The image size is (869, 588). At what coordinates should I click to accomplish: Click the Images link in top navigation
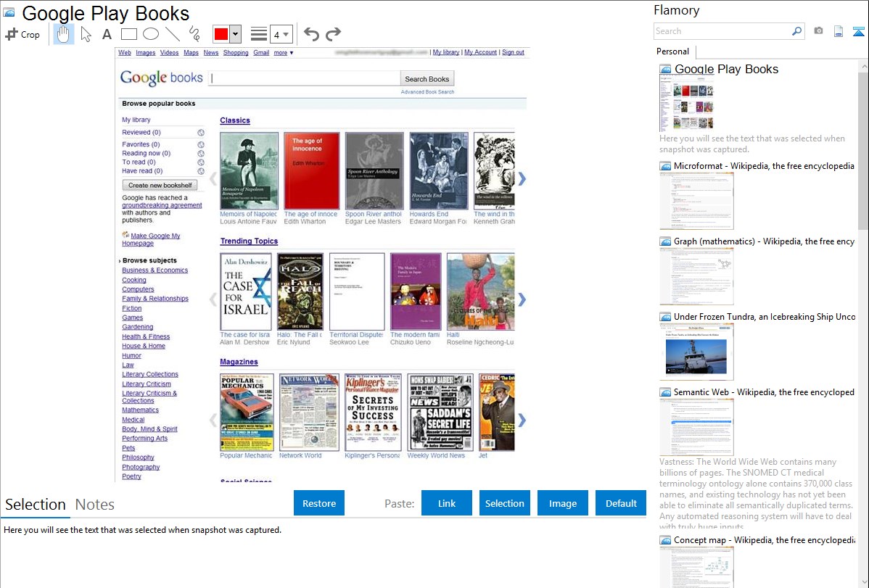coord(145,53)
